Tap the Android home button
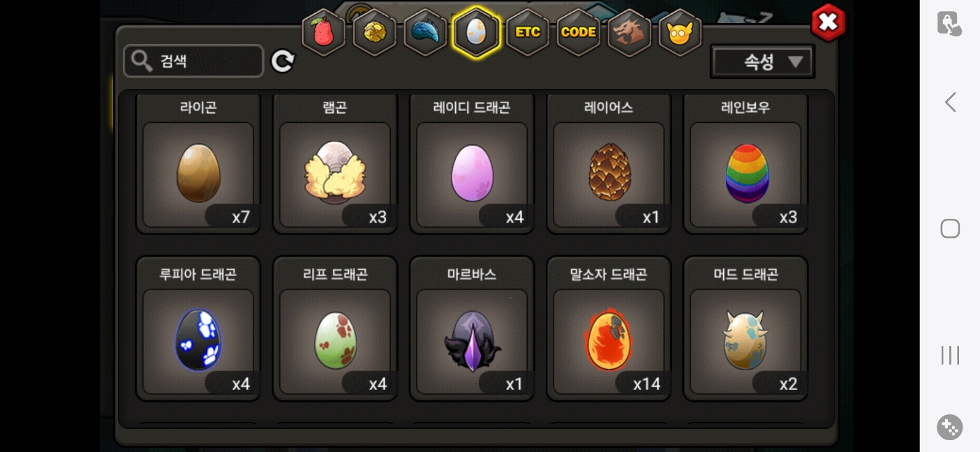 (950, 229)
